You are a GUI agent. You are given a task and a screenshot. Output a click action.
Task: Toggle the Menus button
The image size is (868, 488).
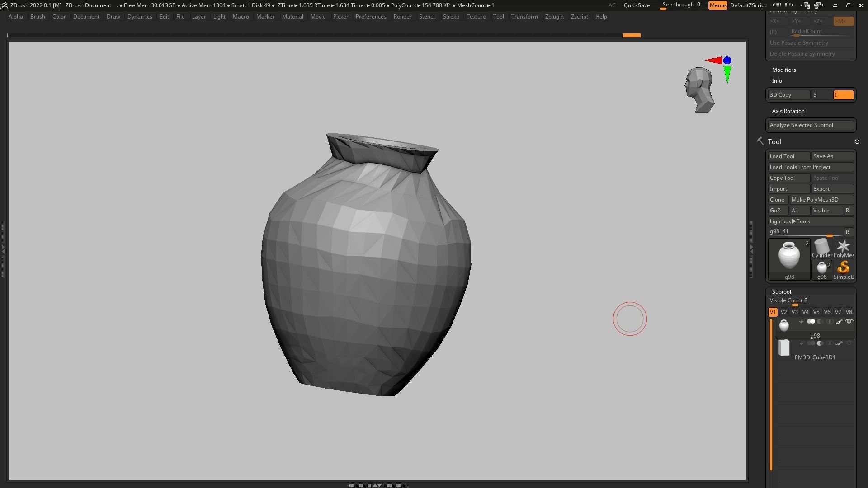click(717, 5)
